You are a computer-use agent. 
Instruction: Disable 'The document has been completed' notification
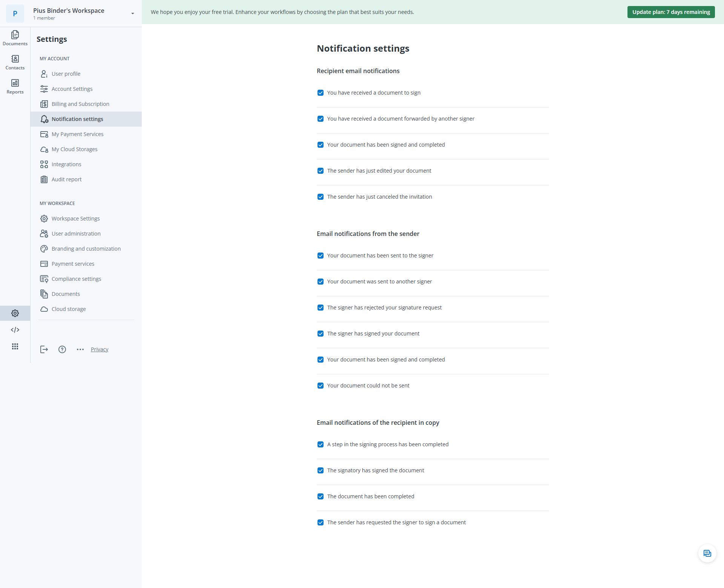pyautogui.click(x=321, y=496)
